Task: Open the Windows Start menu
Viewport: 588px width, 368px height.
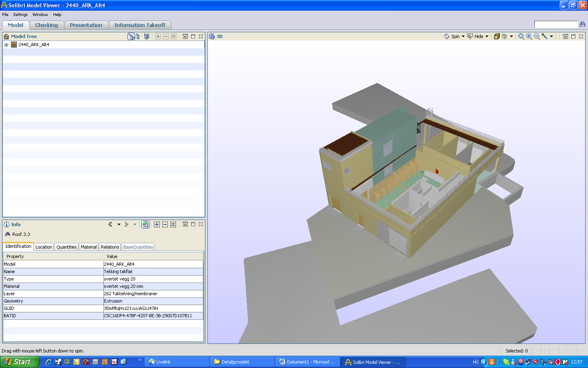Action: [x=20, y=362]
